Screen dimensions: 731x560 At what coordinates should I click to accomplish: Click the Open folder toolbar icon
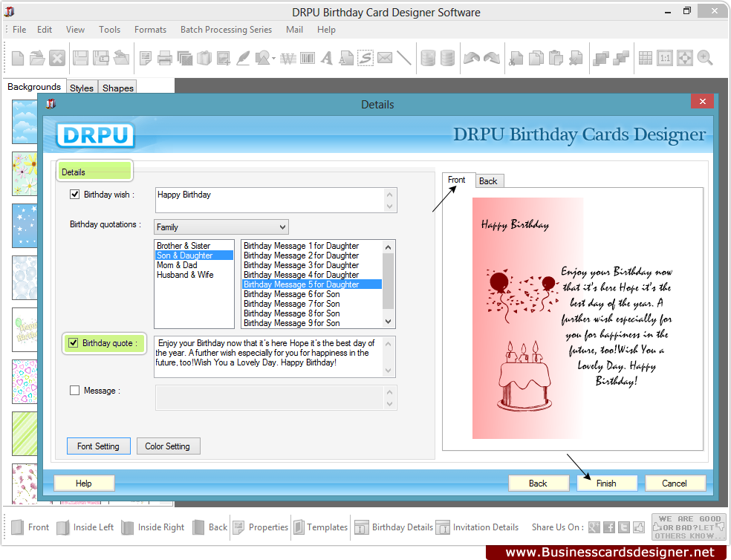coord(37,58)
